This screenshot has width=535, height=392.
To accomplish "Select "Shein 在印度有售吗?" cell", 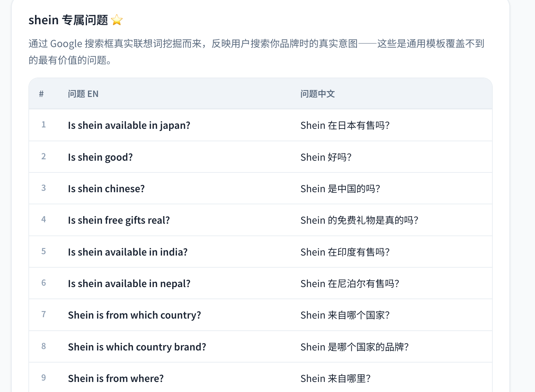I will coord(345,252).
